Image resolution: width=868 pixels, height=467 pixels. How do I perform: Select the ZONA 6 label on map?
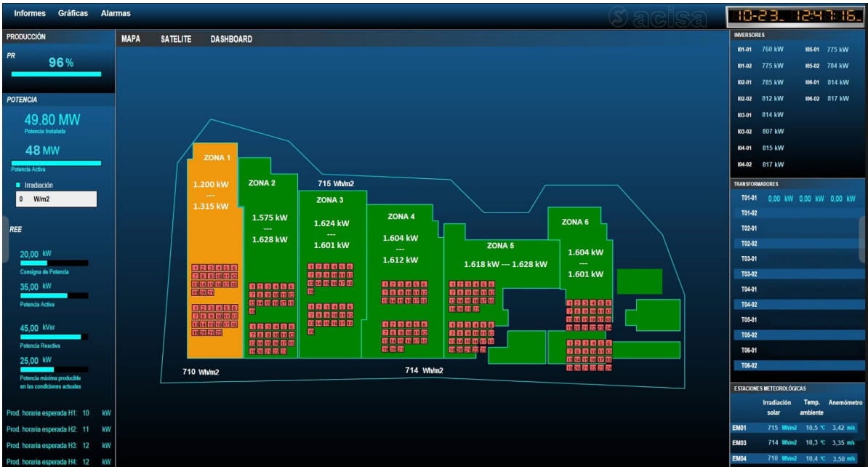pyautogui.click(x=575, y=222)
